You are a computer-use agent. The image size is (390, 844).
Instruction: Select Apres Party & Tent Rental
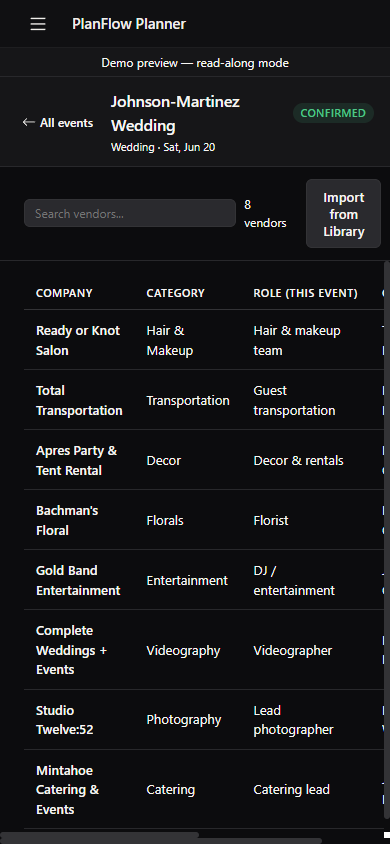click(76, 460)
